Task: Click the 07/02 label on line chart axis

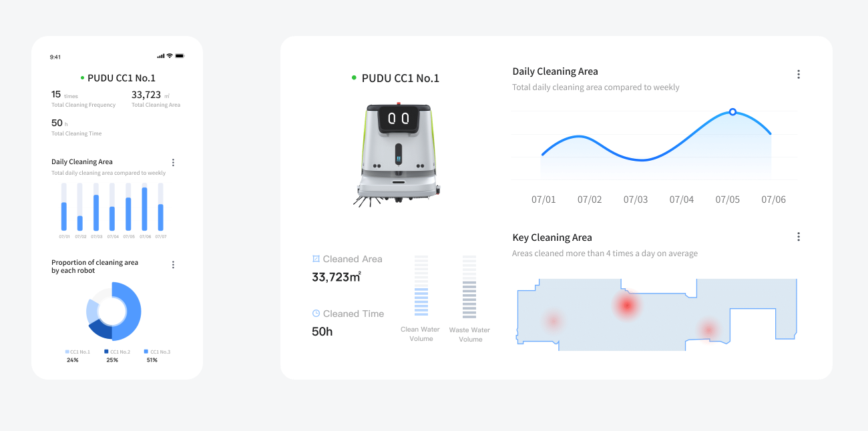Action: tap(590, 199)
